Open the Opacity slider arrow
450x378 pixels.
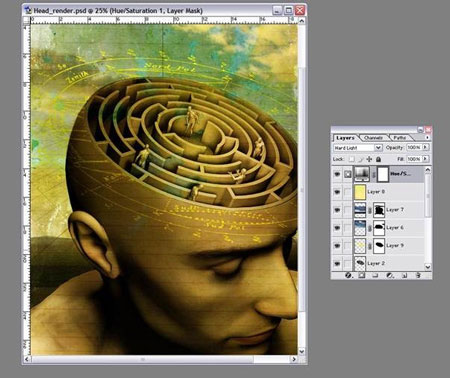click(426, 147)
